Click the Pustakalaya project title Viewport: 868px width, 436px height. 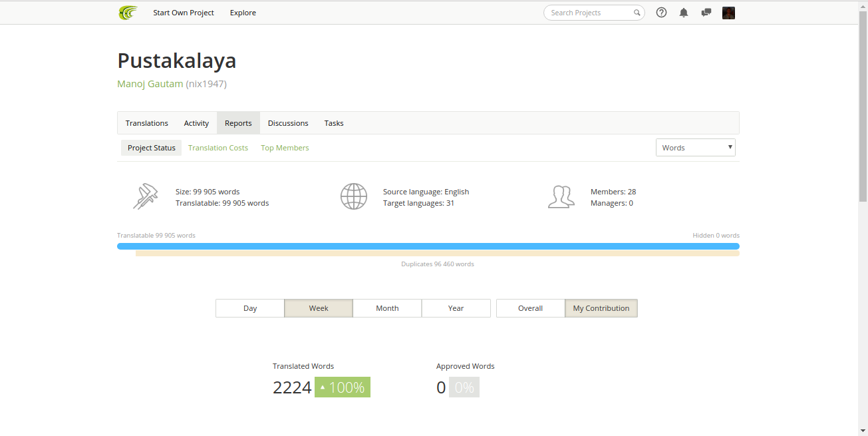[x=177, y=61]
